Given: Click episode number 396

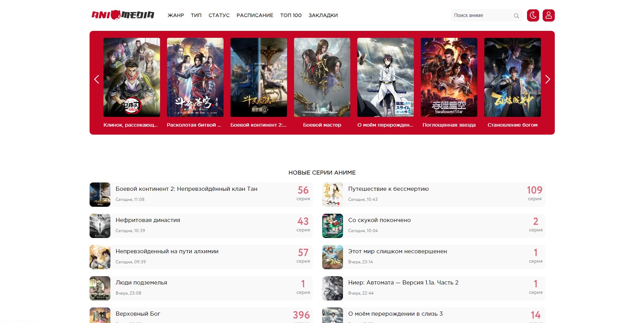Looking at the screenshot, I should coord(301,315).
